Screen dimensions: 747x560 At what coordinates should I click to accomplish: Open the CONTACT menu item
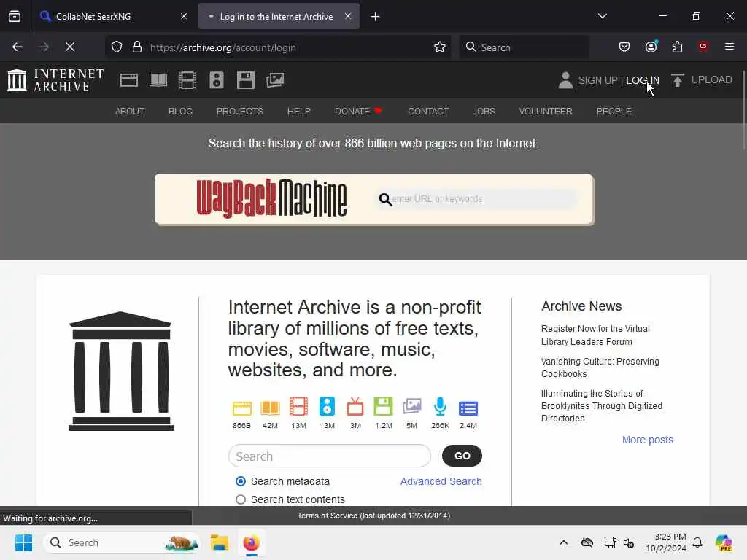427,112
